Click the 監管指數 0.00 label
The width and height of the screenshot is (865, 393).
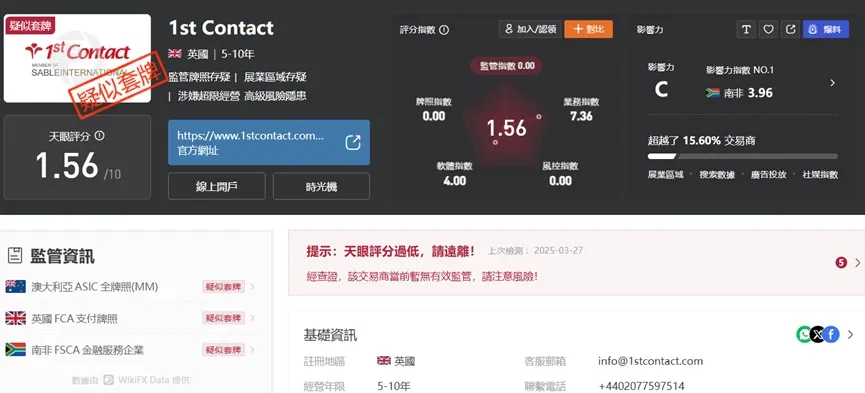coord(506,66)
